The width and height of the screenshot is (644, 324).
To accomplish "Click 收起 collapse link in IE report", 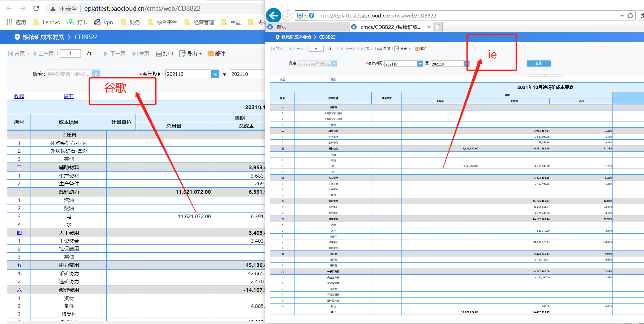I will [x=282, y=80].
